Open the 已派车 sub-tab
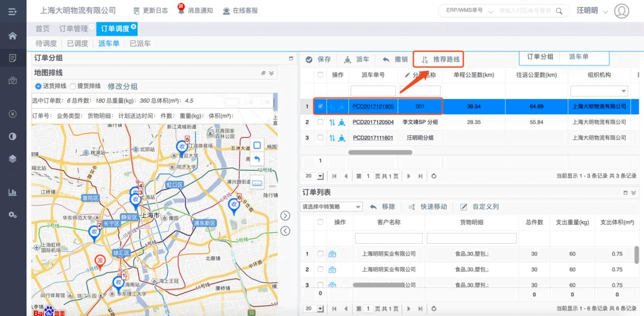The image size is (644, 316). point(140,44)
